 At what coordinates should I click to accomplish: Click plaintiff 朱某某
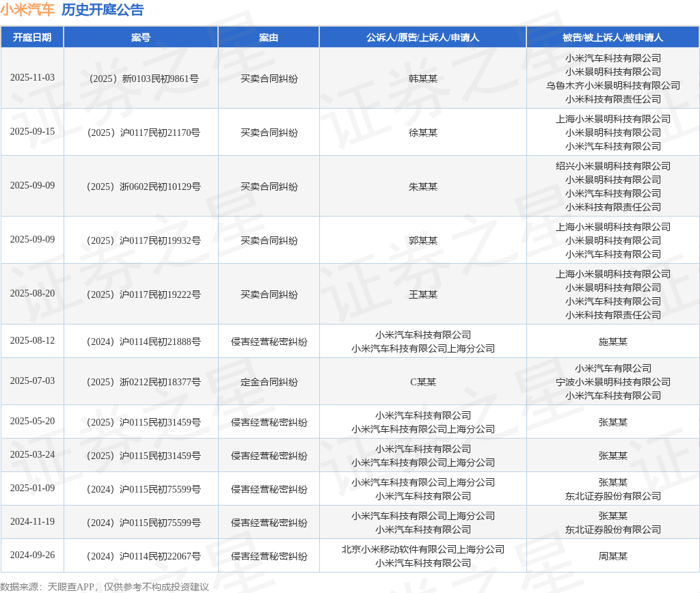pyautogui.click(x=423, y=187)
